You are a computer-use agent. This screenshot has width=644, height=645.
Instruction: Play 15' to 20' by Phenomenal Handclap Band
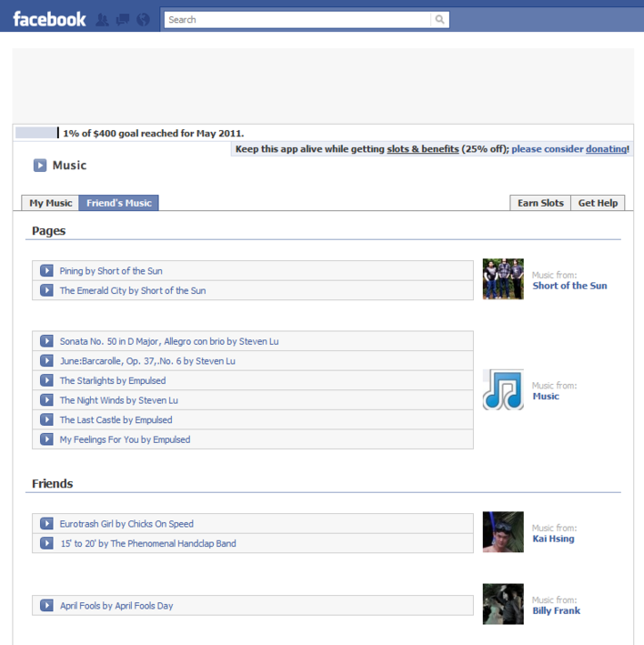(46, 543)
